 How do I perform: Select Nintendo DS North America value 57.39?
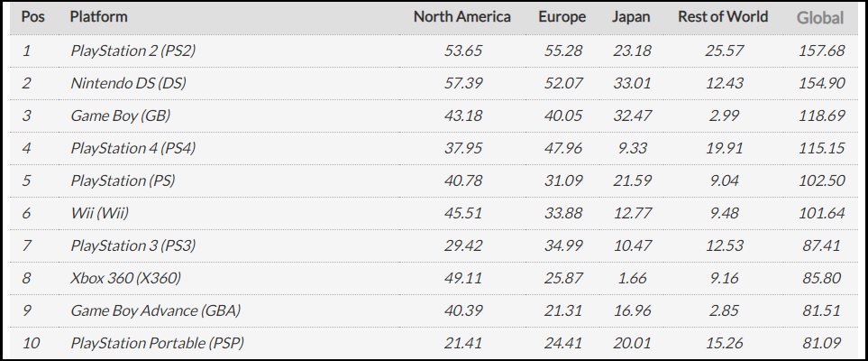(463, 83)
